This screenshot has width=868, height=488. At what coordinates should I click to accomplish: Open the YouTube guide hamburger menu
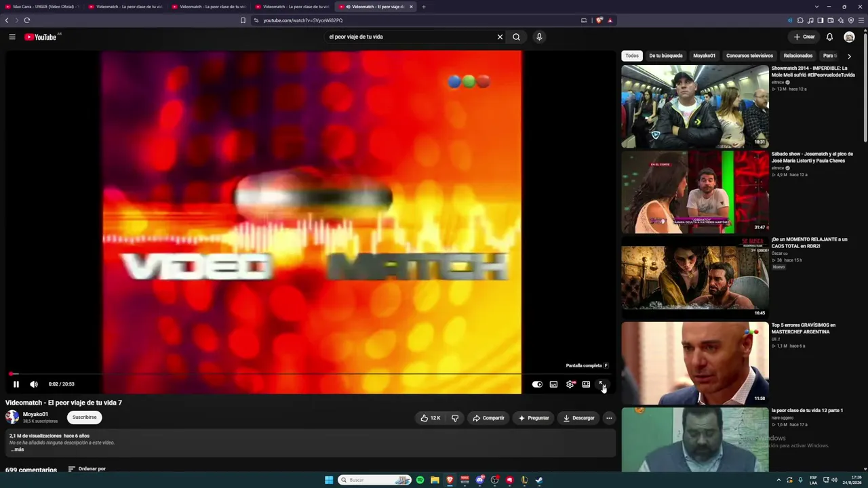coord(12,37)
